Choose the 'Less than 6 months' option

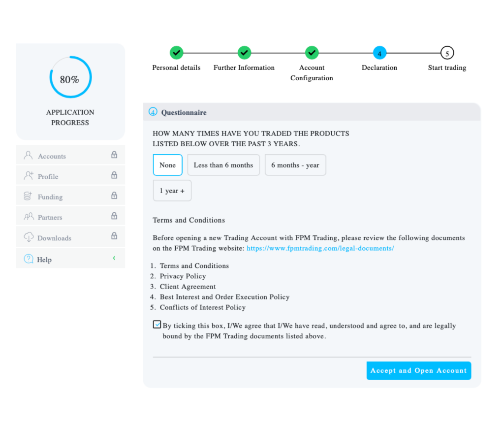[223, 165]
